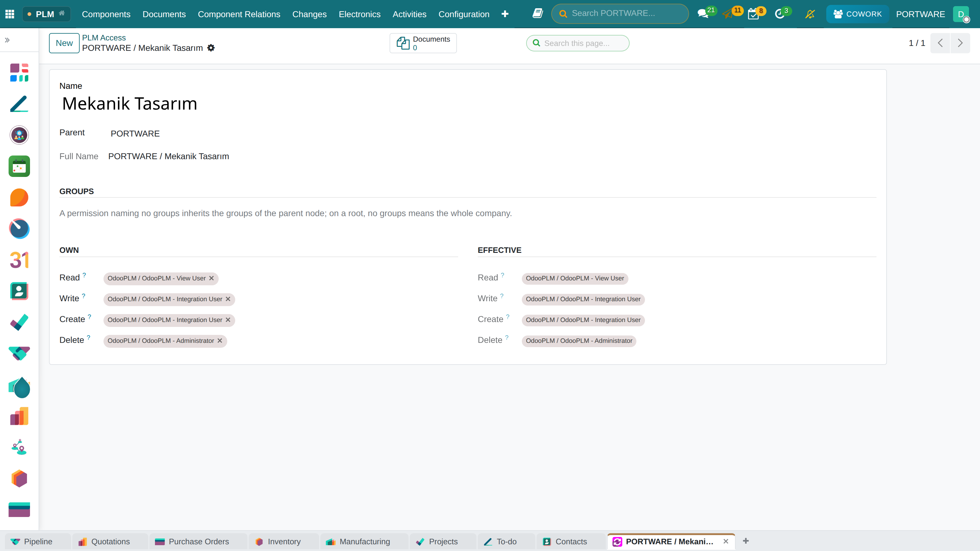The height and width of the screenshot is (551, 980).
Task: Open the knowledge book icon
Action: tap(537, 14)
